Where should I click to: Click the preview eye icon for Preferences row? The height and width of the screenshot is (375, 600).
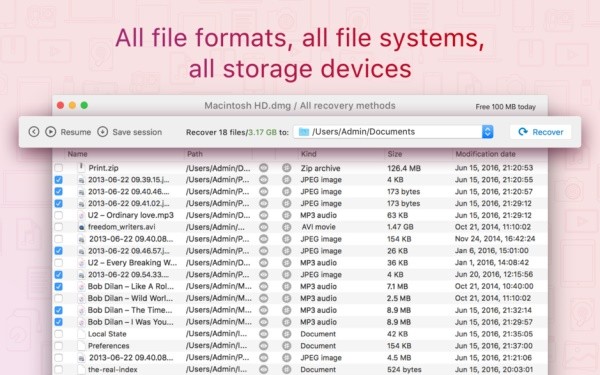click(x=264, y=346)
